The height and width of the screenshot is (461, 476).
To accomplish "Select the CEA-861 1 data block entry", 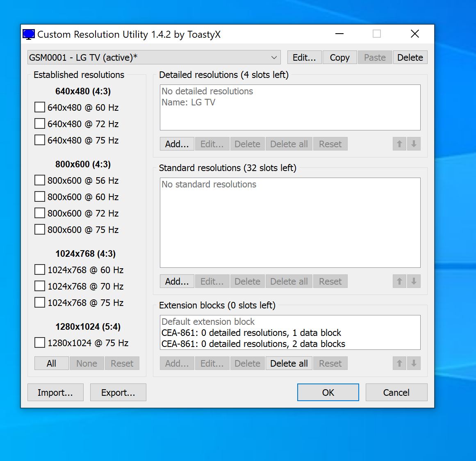I will [251, 333].
